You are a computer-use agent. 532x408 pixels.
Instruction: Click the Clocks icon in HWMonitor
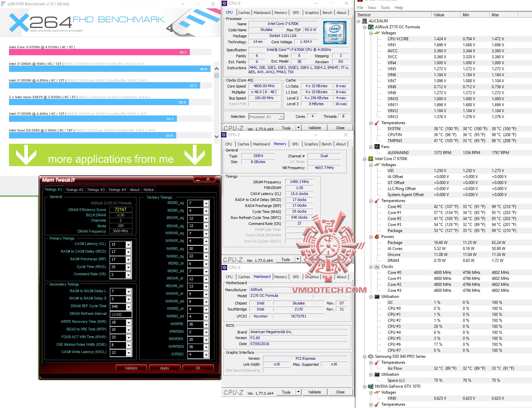click(x=377, y=267)
